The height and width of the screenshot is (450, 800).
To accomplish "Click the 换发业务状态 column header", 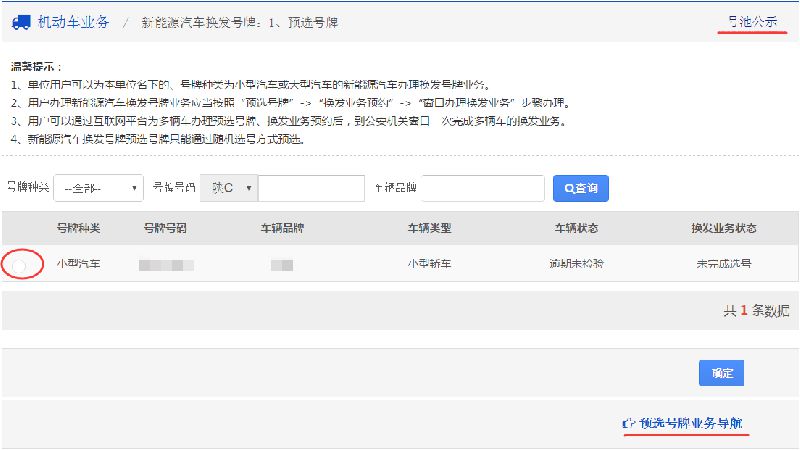I will click(723, 228).
